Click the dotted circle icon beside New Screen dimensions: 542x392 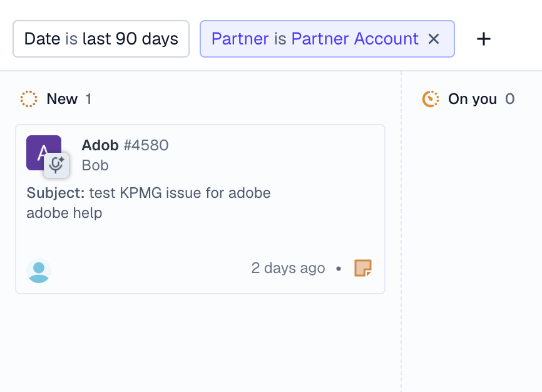pos(29,98)
